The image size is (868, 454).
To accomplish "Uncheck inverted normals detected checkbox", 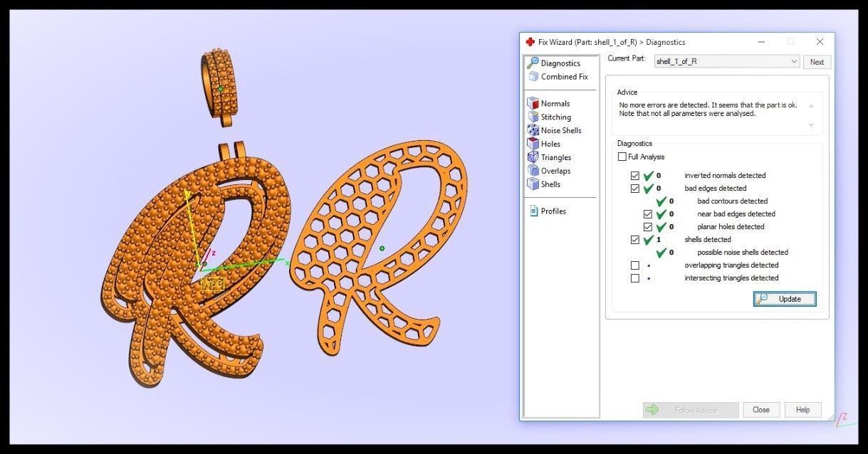I will coord(635,176).
